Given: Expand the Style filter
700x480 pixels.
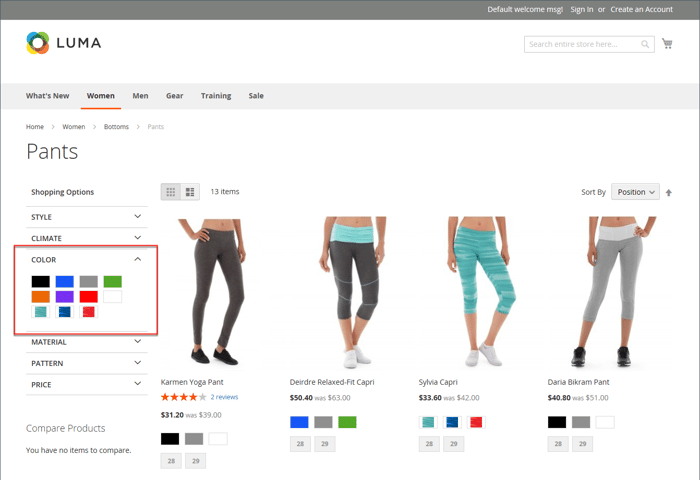Looking at the screenshot, I should point(87,217).
